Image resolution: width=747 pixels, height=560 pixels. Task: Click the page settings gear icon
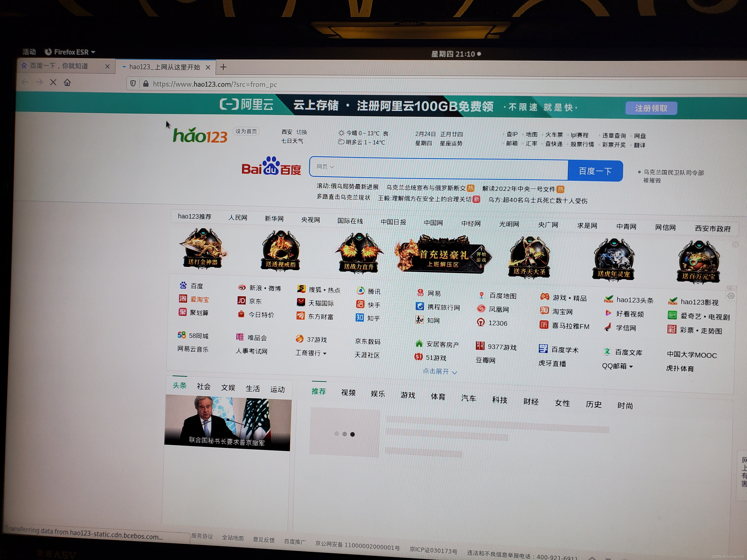pyautogui.click(x=731, y=296)
